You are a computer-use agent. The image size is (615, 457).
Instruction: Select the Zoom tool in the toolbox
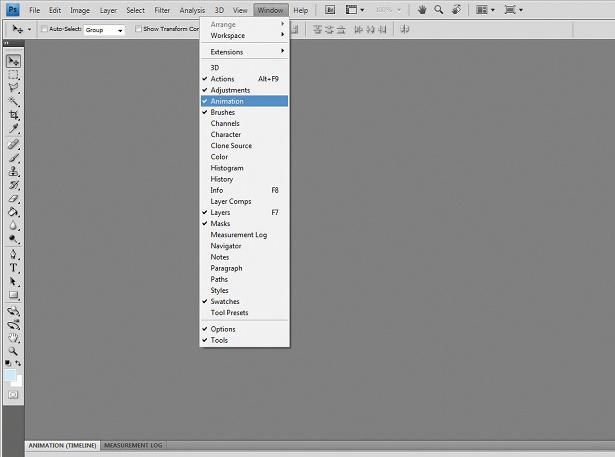(13, 351)
